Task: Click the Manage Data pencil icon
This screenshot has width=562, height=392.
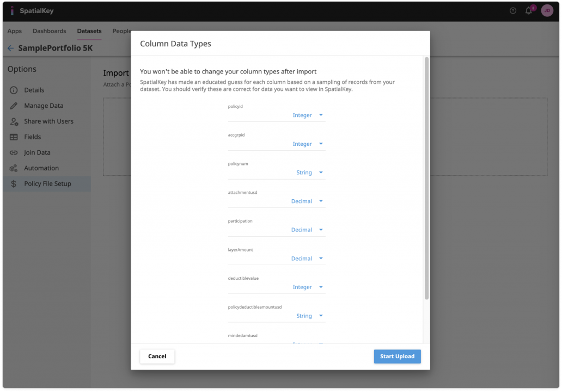Action: tap(14, 106)
